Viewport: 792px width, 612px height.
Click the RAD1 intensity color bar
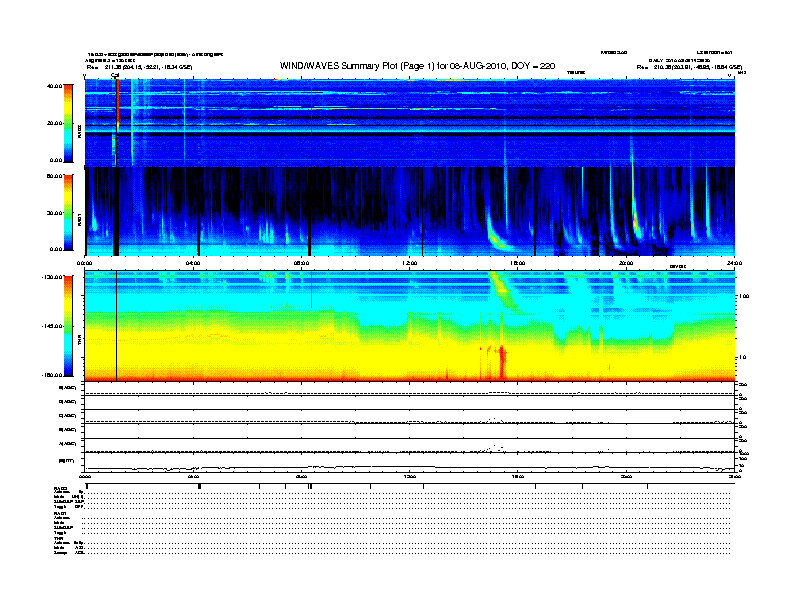click(x=68, y=213)
